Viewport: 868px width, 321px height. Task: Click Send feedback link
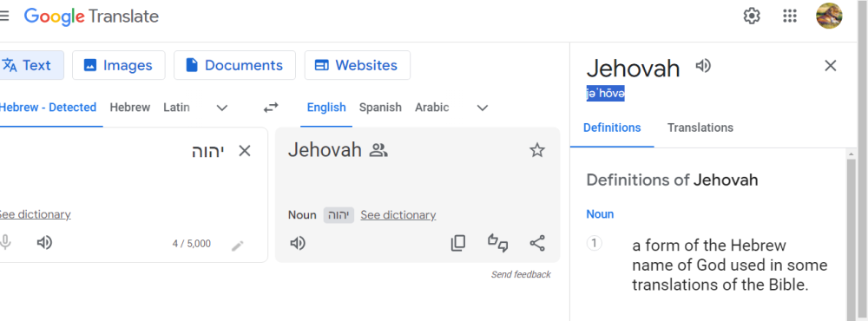[521, 274]
